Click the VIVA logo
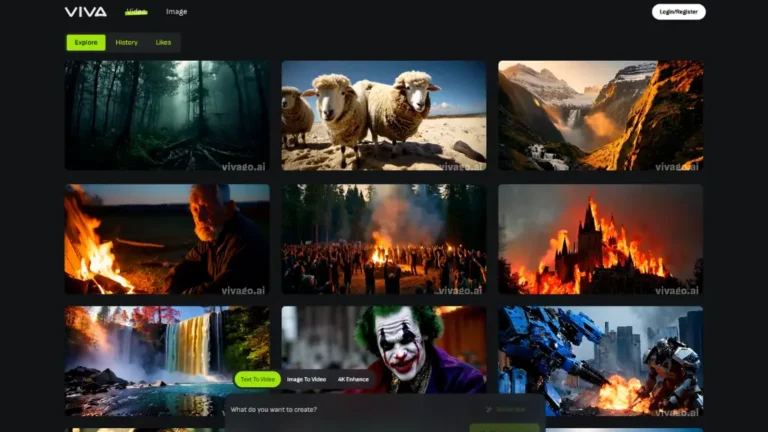The height and width of the screenshot is (432, 768). [86, 12]
